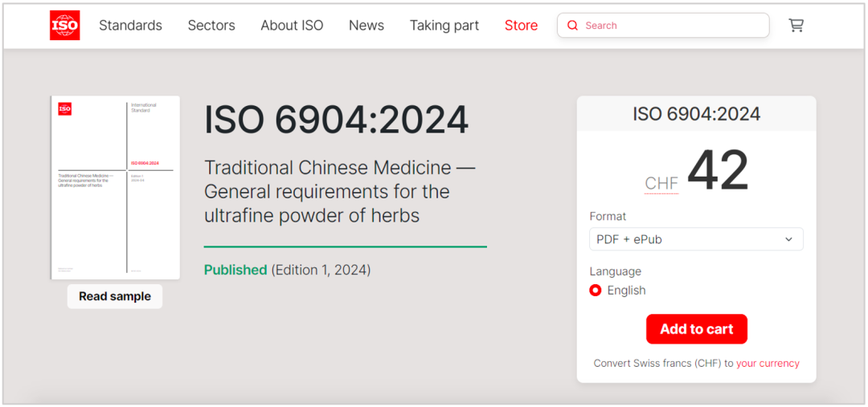Screen dimensions: 868x407
Task: Click the ISO logo in header
Action: pos(64,26)
